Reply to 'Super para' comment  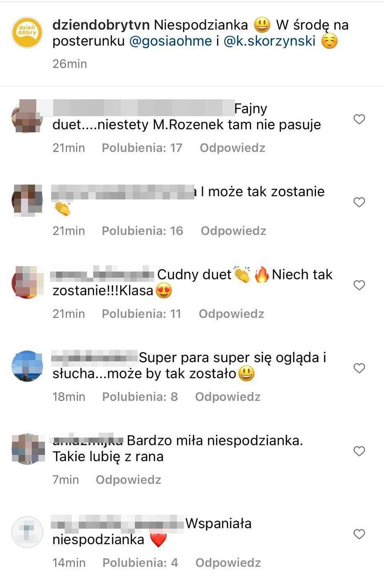pyautogui.click(x=228, y=397)
